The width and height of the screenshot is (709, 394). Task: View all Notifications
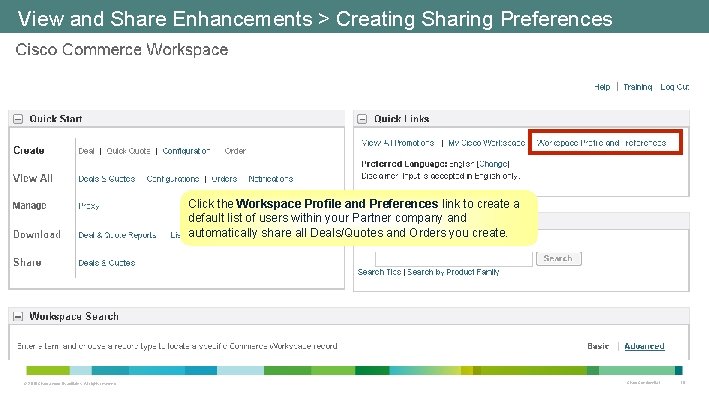tap(271, 179)
